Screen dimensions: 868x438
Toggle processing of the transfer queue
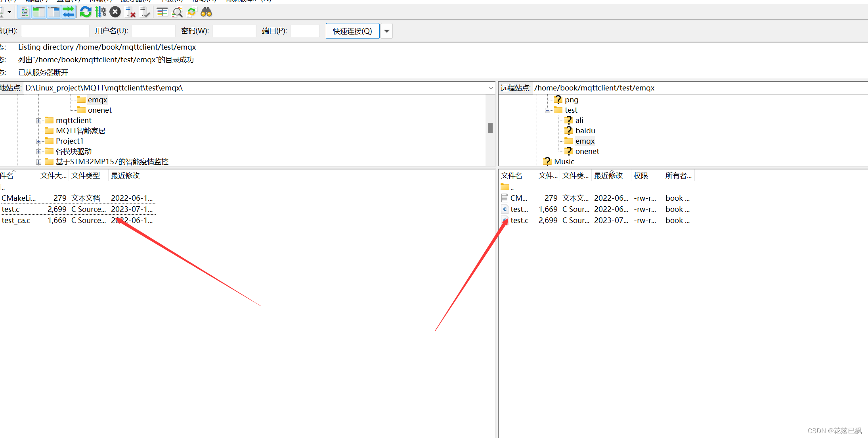coord(100,12)
